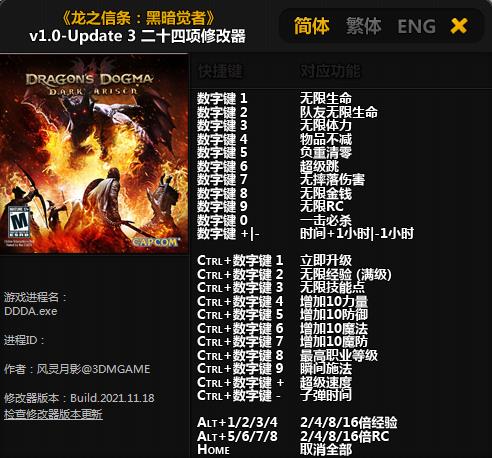This screenshot has height=458, width=492.
Task: Switch language to 繁体
Action: pos(364,26)
